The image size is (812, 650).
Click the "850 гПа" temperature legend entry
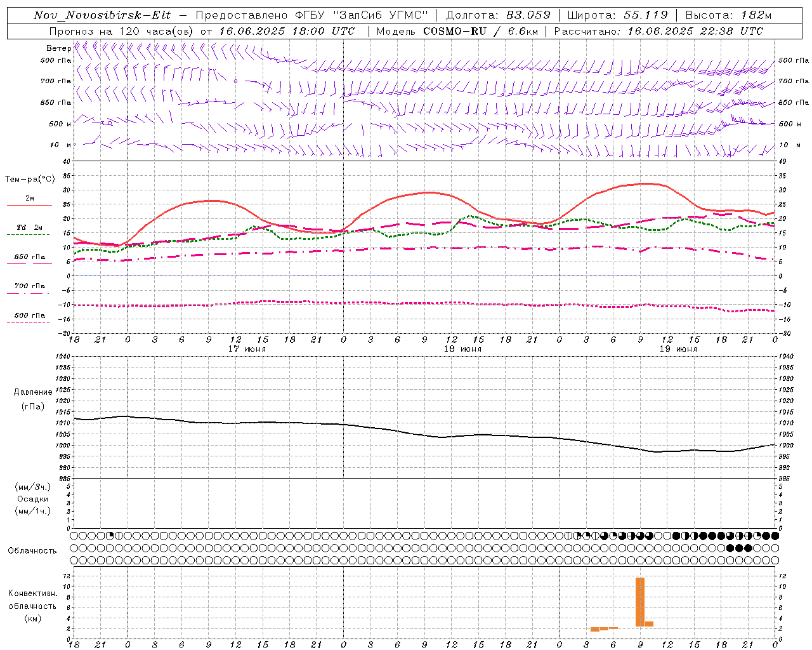pyautogui.click(x=30, y=257)
